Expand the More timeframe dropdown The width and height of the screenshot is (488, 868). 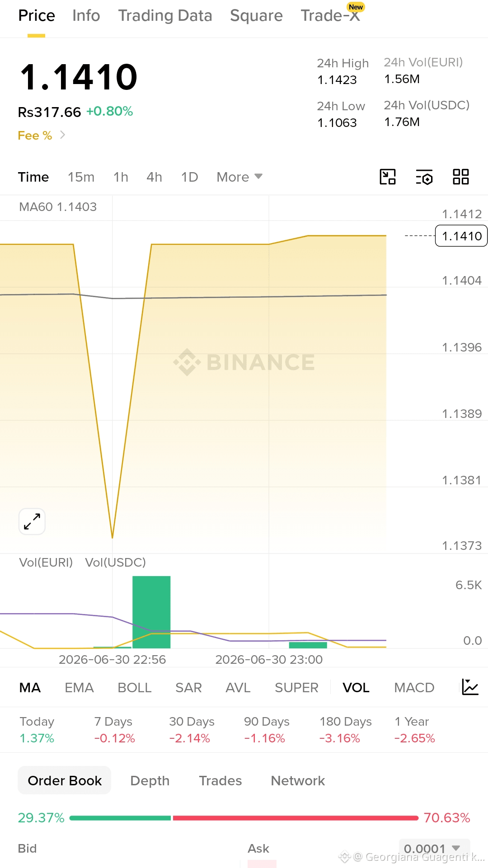[x=239, y=177]
